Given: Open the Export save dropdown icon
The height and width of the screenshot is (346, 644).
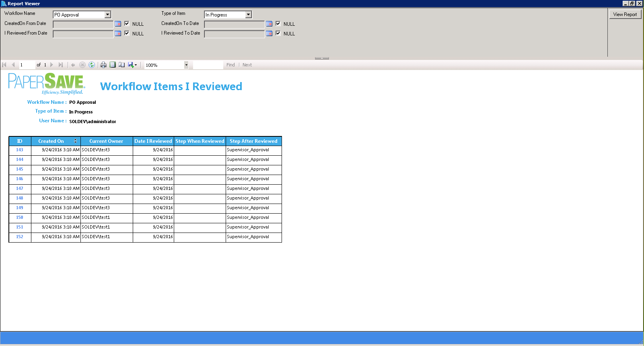Looking at the screenshot, I should coord(132,65).
